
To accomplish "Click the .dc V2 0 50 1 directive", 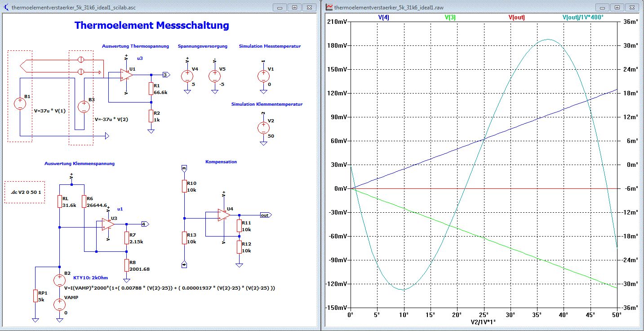I will coord(25,192).
